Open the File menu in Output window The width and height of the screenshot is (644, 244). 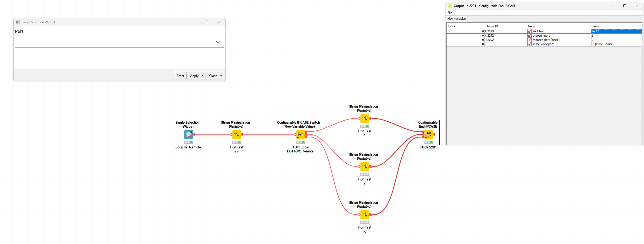click(x=450, y=13)
